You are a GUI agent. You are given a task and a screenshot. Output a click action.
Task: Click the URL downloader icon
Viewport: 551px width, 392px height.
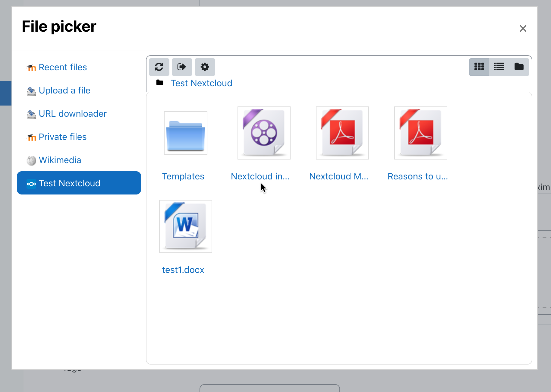click(31, 114)
